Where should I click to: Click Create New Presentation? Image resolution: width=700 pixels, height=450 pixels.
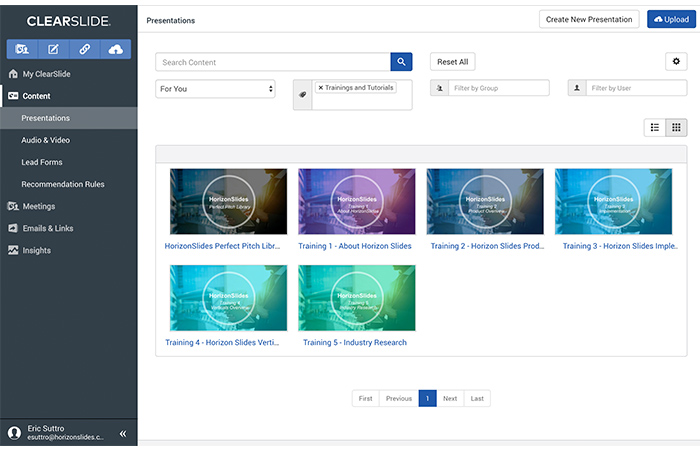click(x=589, y=20)
